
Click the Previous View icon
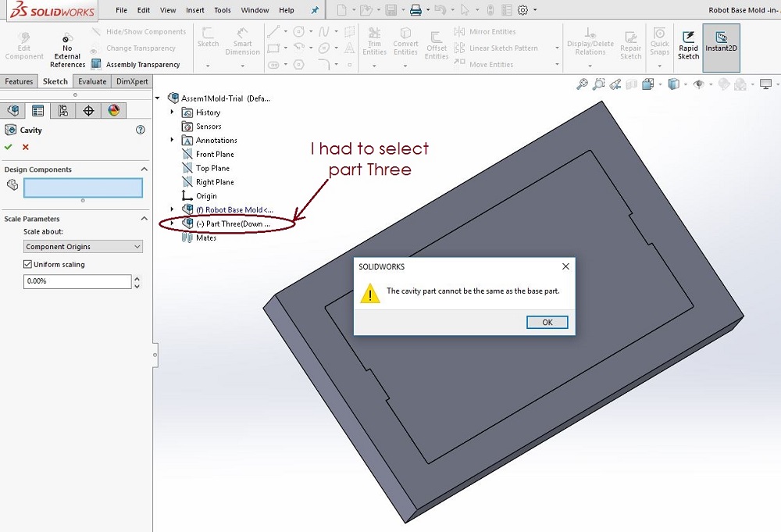tap(615, 84)
